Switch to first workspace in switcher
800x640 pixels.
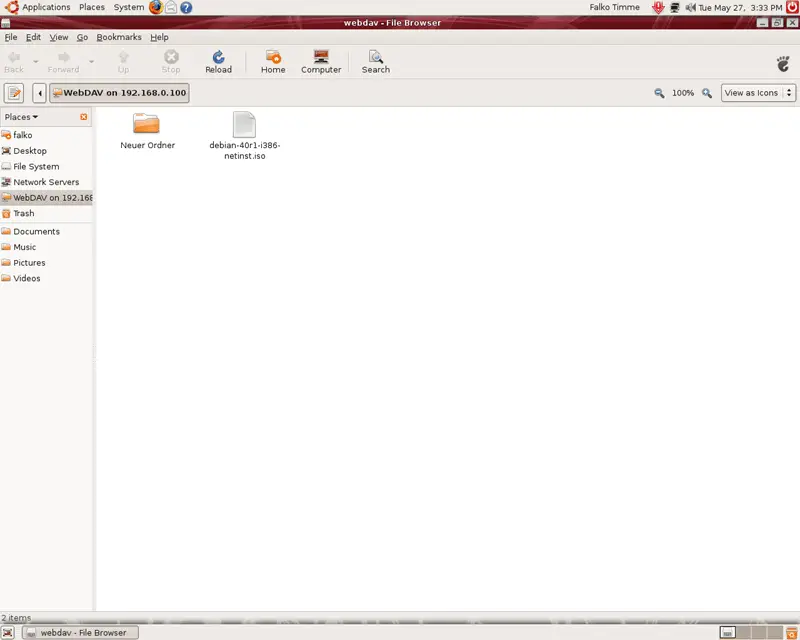728,632
